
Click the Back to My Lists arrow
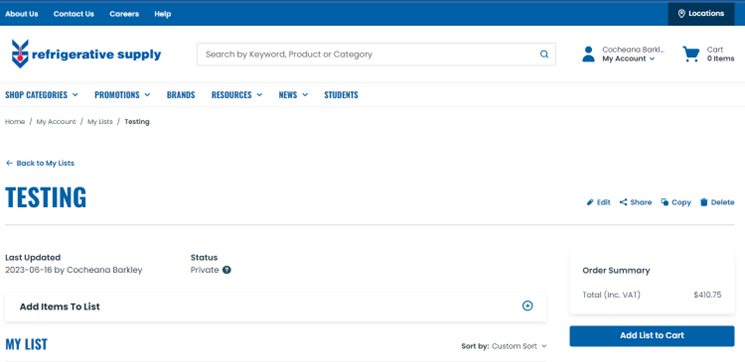(9, 163)
